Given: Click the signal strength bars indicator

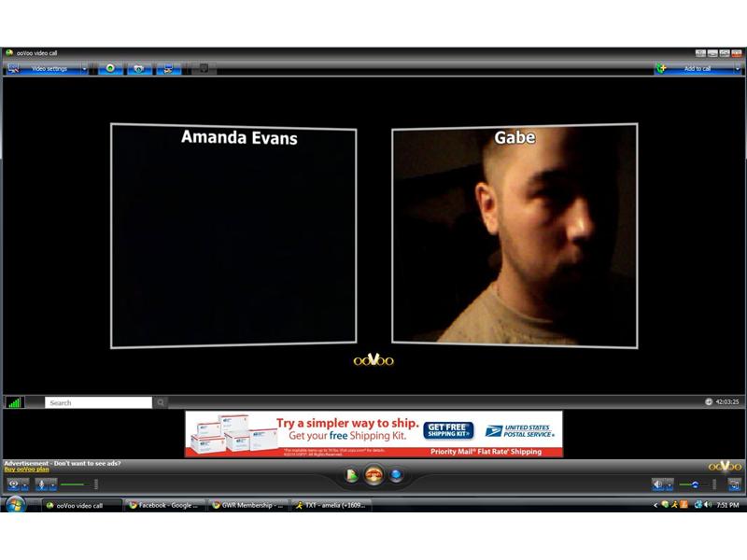Looking at the screenshot, I should point(17,401).
